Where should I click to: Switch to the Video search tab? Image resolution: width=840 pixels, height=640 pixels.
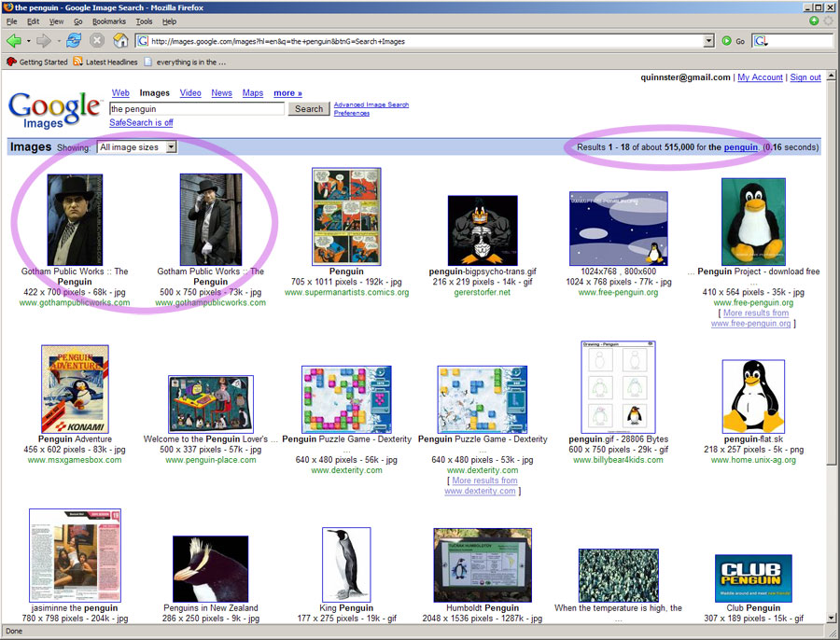tap(190, 92)
